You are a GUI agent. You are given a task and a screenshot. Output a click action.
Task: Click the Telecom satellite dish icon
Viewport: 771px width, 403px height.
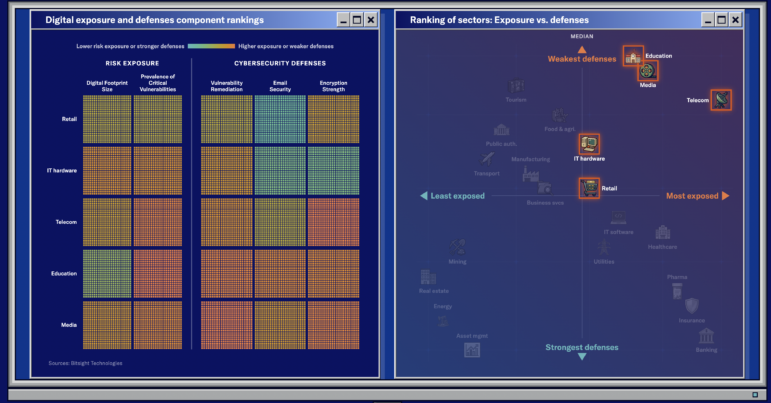pyautogui.click(x=721, y=100)
